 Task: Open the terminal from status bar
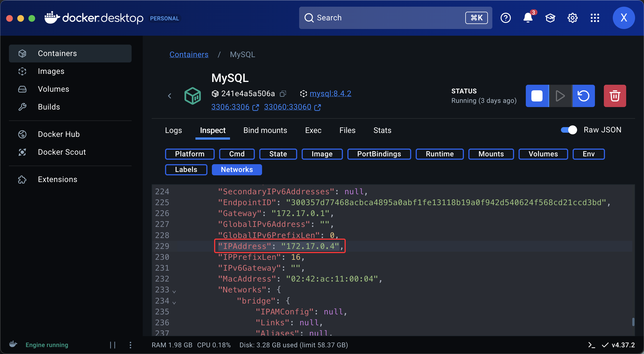pyautogui.click(x=591, y=345)
